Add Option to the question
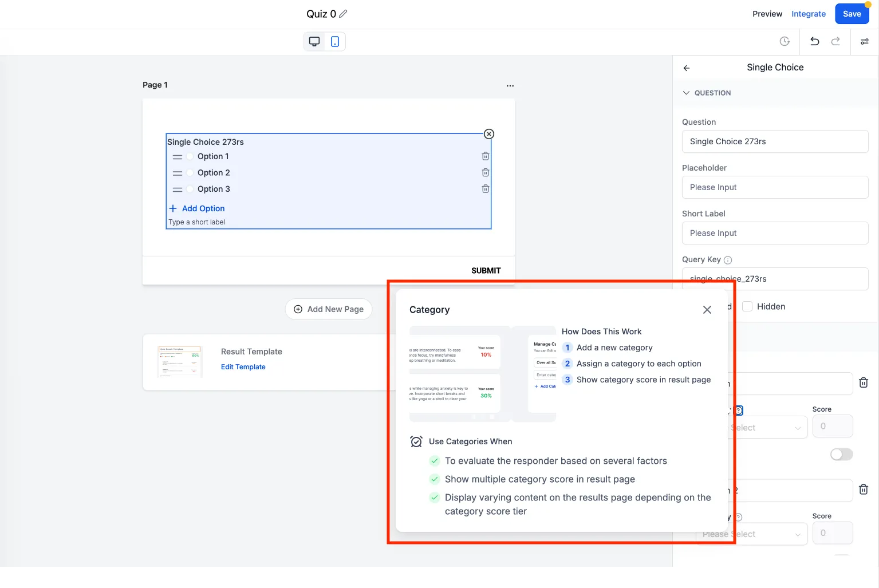The height and width of the screenshot is (588, 879). 197,208
